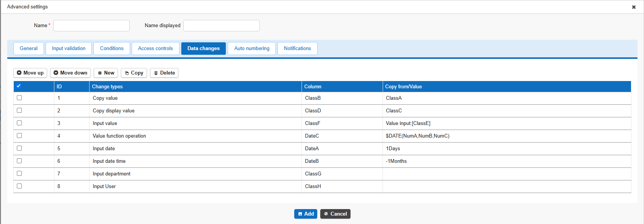Open the Copy display value row
Viewport: 644px width, 224px height.
pyautogui.click(x=322, y=111)
